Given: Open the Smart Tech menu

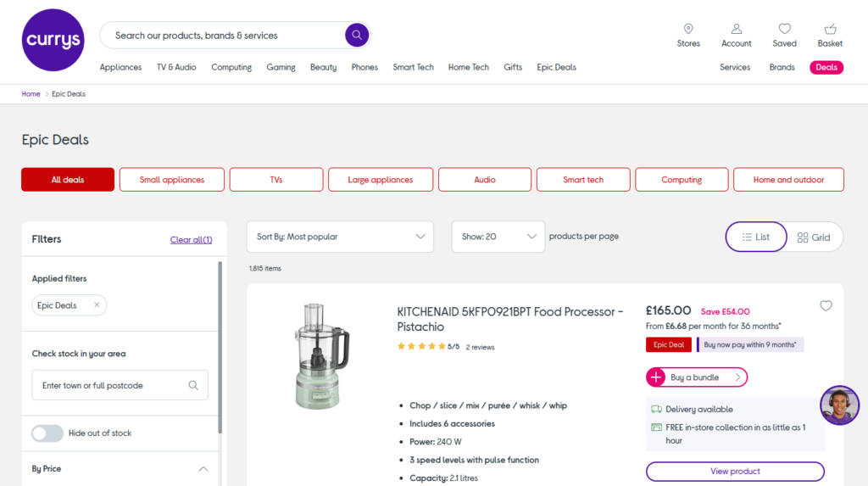Looking at the screenshot, I should (413, 67).
